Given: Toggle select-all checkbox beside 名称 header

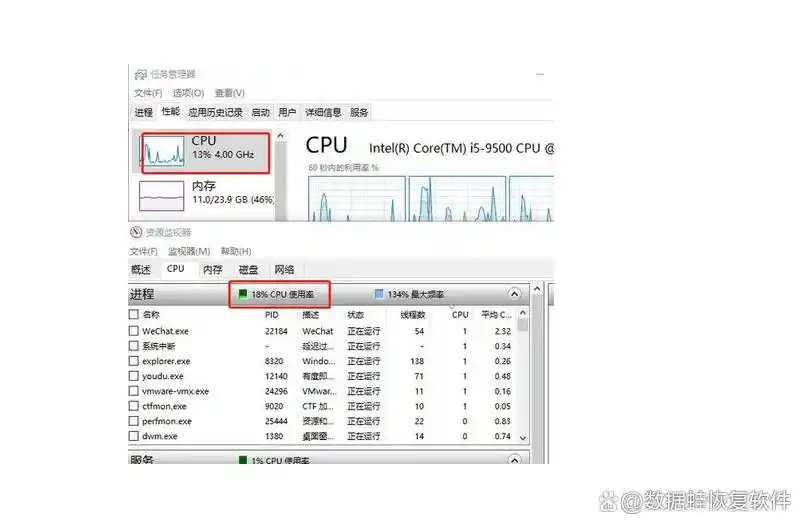Looking at the screenshot, I should tap(134, 314).
